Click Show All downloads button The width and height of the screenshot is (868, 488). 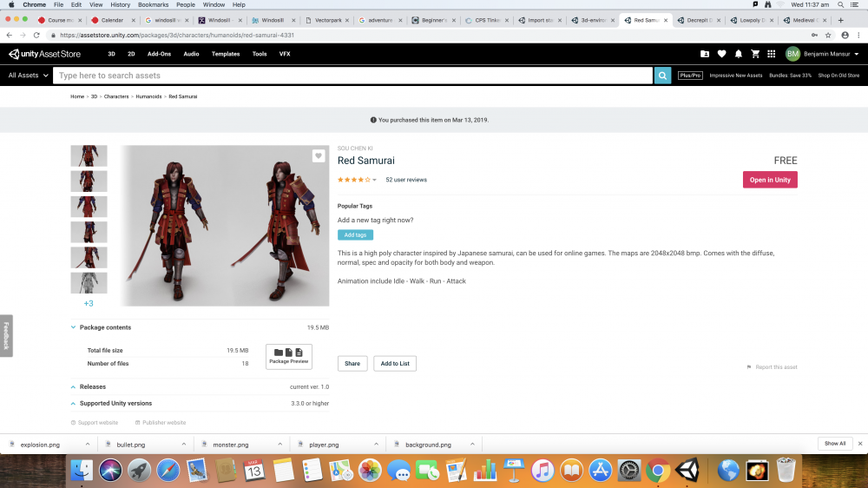point(835,444)
